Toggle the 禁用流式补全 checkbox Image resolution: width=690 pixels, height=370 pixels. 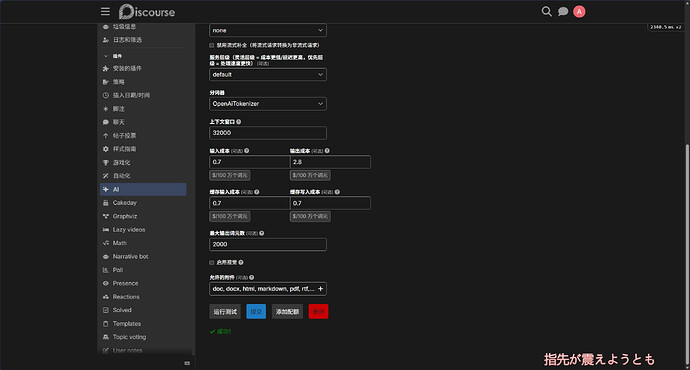(212, 45)
